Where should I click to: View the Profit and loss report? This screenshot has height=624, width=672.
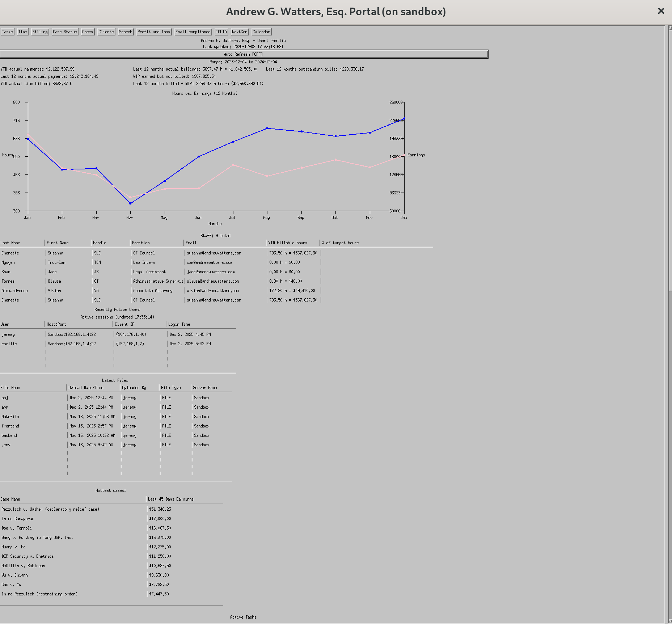pyautogui.click(x=154, y=32)
